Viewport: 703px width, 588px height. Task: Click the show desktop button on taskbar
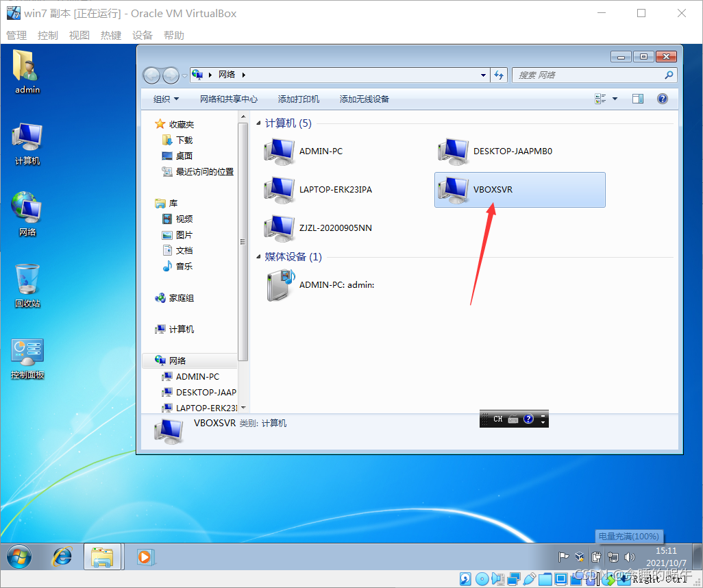click(697, 556)
